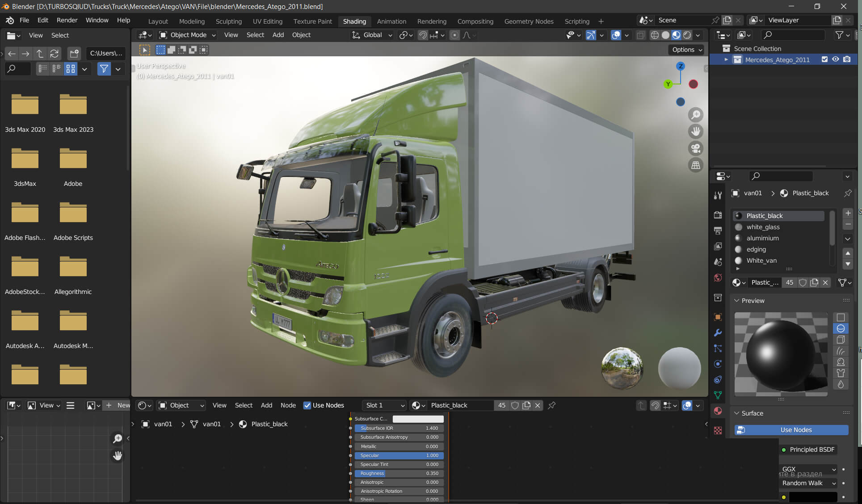862x504 pixels.
Task: Click Use Nodes button in Surface panel
Action: 791,430
